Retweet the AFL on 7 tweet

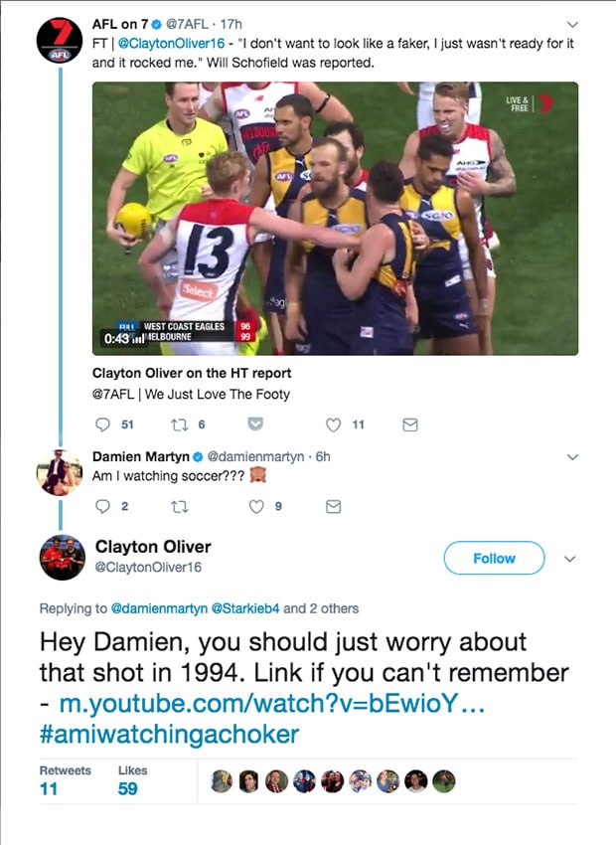click(x=179, y=424)
